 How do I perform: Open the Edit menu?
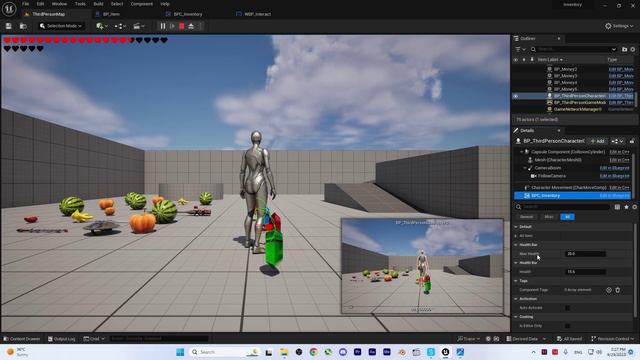click(40, 4)
